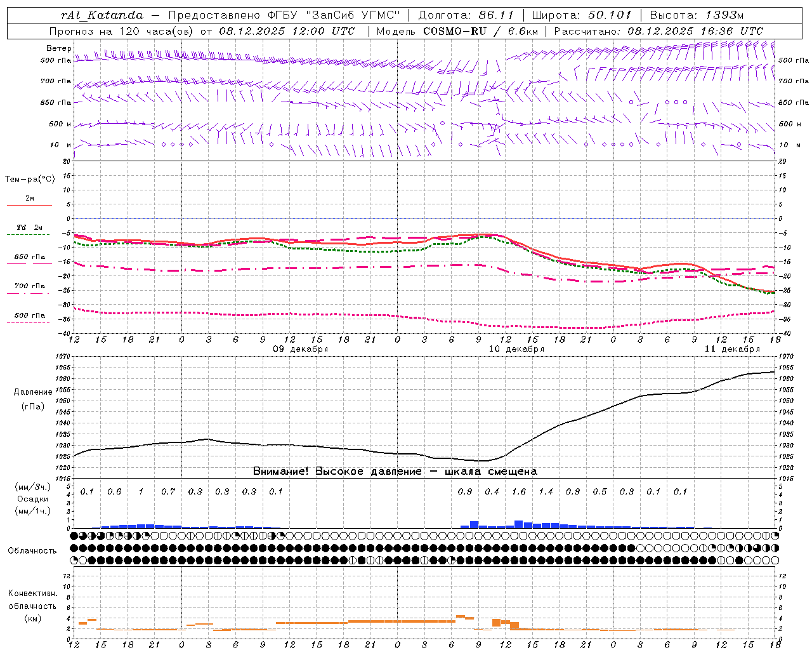Click the Долгота: 86.11 header field
The width and height of the screenshot is (812, 650).
pos(466,15)
